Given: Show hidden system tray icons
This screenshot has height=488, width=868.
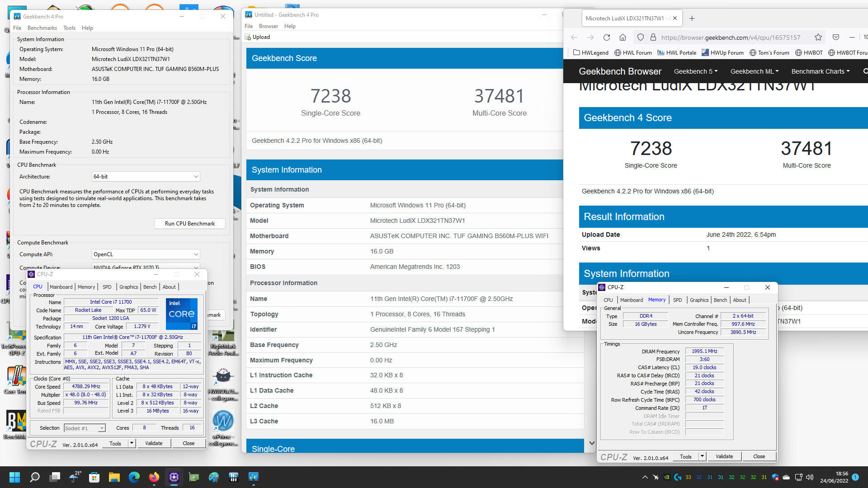Looking at the screenshot, I should [645, 477].
